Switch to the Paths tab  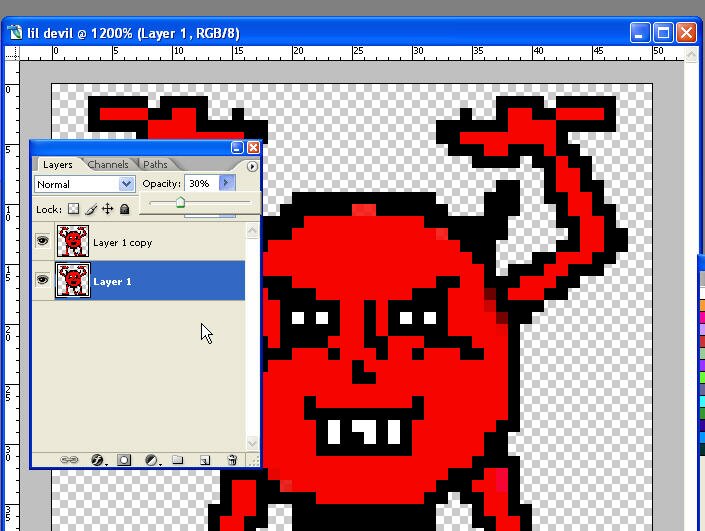(155, 165)
